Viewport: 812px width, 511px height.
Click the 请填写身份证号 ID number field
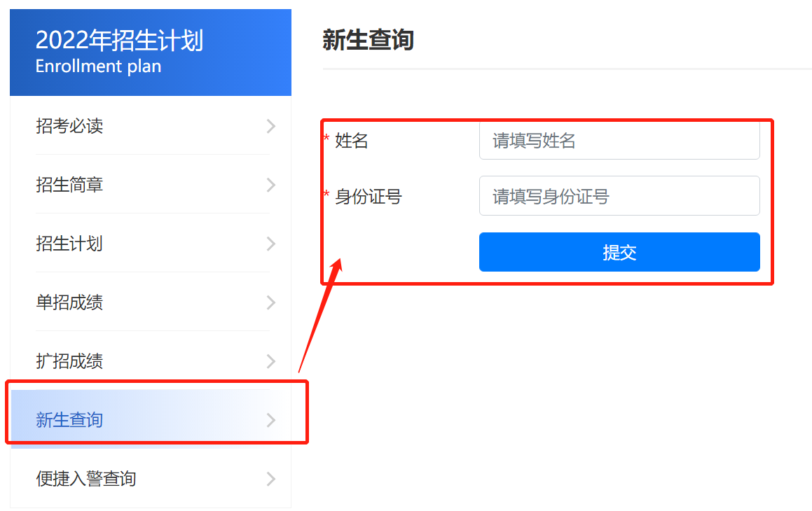[x=619, y=196]
